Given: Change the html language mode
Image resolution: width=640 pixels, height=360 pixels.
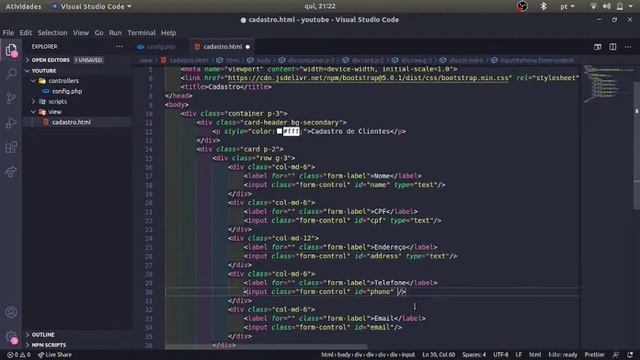Looking at the screenshot, I should (x=535, y=355).
